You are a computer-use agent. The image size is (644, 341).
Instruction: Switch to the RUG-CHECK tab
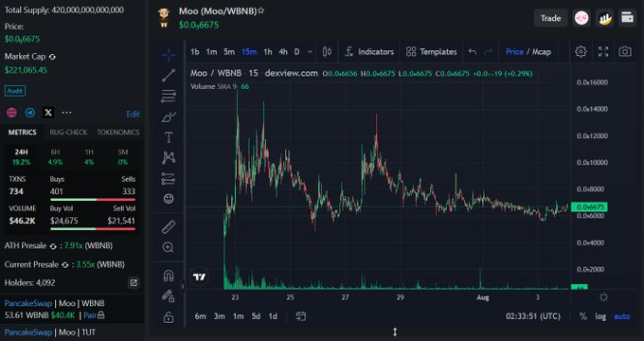[x=68, y=133]
